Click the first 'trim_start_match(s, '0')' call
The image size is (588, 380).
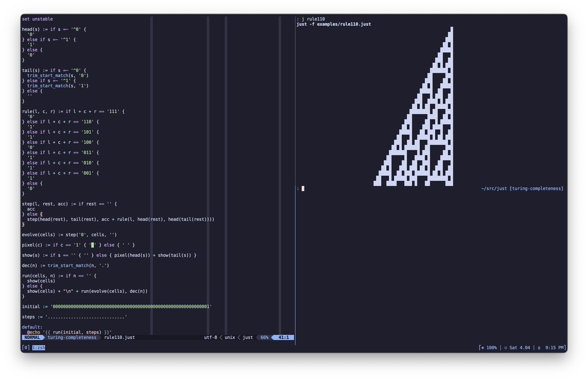58,76
